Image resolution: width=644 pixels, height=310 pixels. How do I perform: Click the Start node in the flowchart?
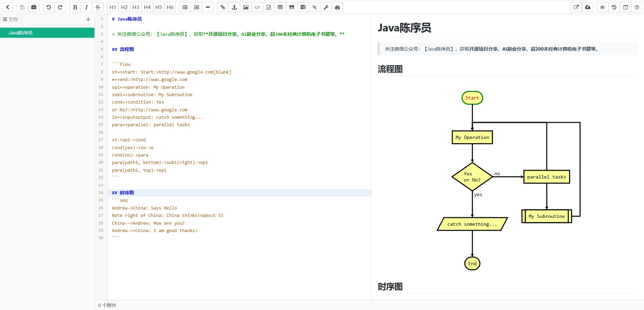pyautogui.click(x=472, y=98)
